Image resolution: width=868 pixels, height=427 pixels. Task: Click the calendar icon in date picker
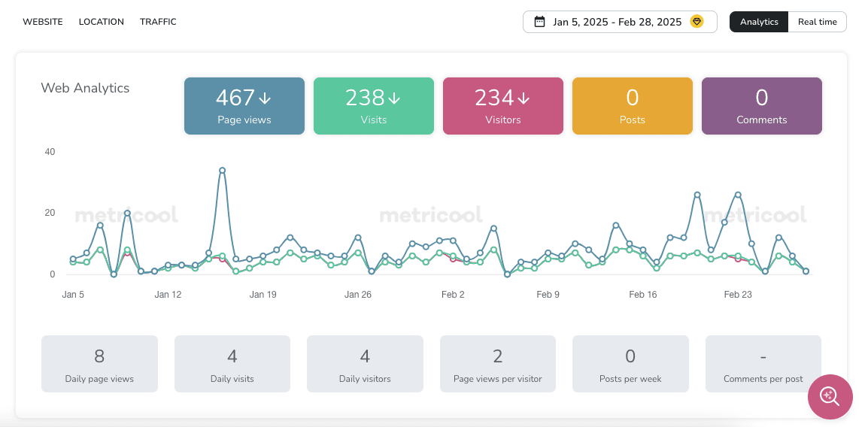coord(539,22)
